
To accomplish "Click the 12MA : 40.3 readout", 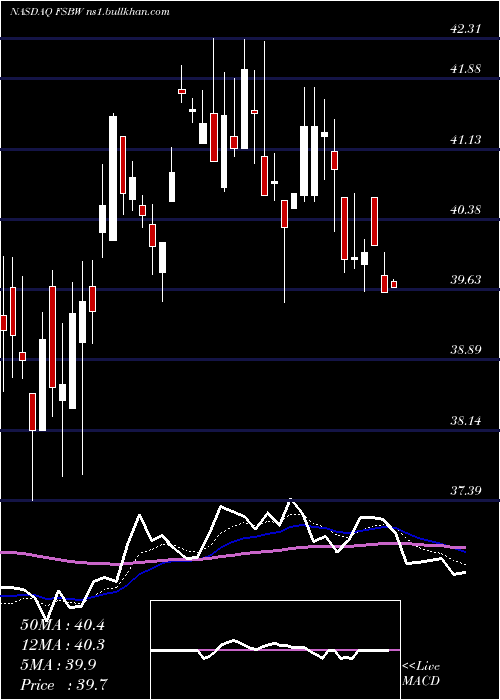I will (62, 645).
